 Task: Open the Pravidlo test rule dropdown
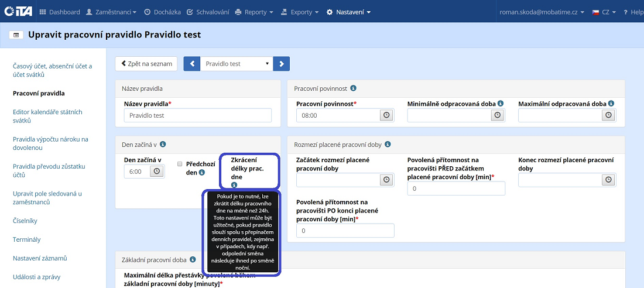coord(237,64)
